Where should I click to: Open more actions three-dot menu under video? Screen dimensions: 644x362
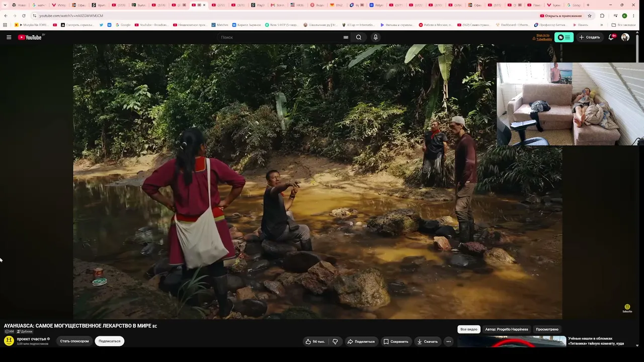tap(448, 341)
